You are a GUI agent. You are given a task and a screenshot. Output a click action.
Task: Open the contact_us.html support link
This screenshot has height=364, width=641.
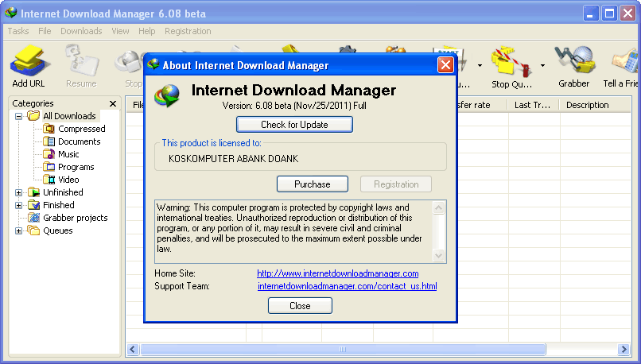pyautogui.click(x=347, y=286)
